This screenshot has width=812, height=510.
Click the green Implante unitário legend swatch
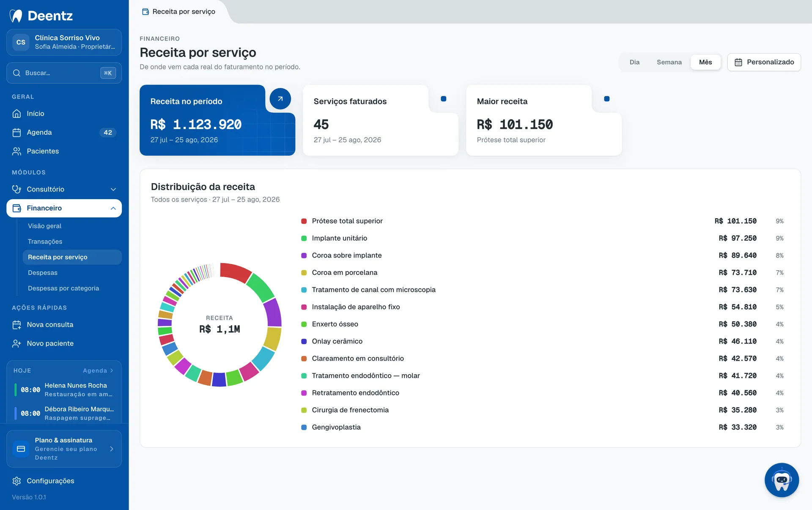tap(304, 239)
